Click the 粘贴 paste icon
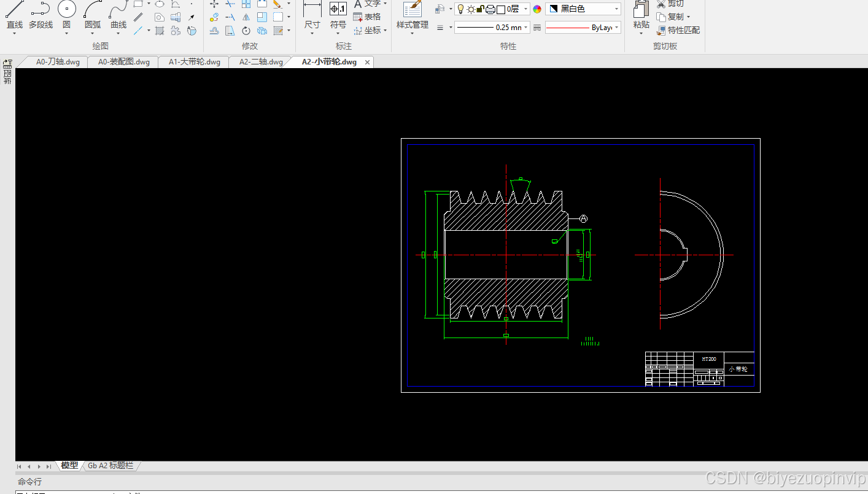The image size is (868, 494). [641, 15]
